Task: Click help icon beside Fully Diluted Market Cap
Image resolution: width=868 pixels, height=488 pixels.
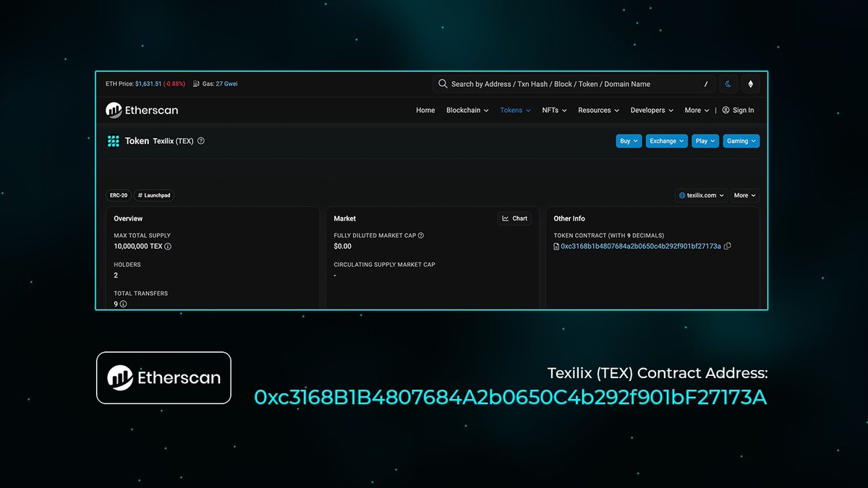Action: pos(421,236)
